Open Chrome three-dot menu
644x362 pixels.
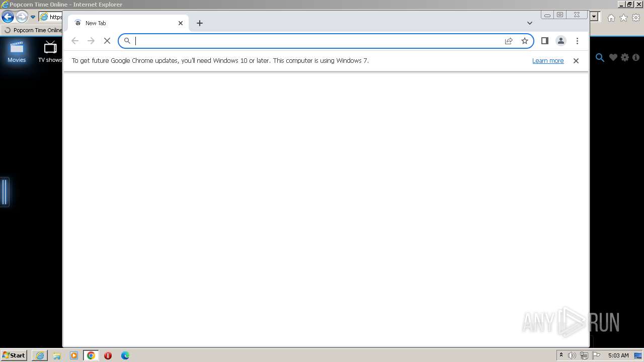(577, 41)
